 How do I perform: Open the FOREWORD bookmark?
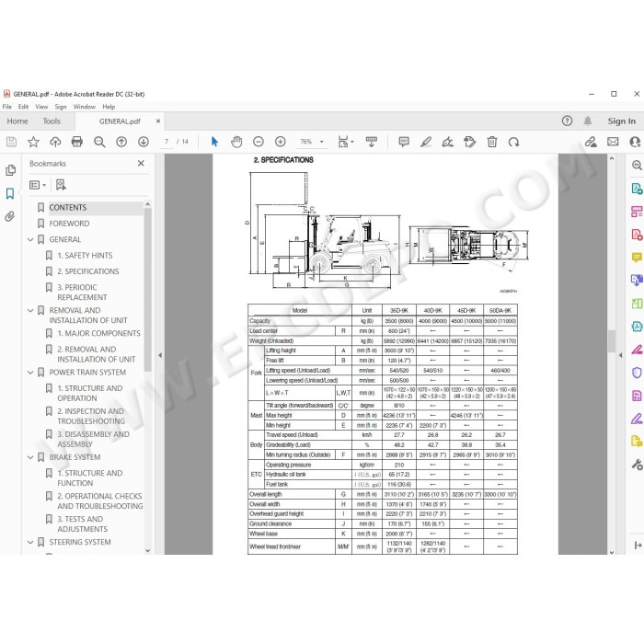pyautogui.click(x=69, y=224)
